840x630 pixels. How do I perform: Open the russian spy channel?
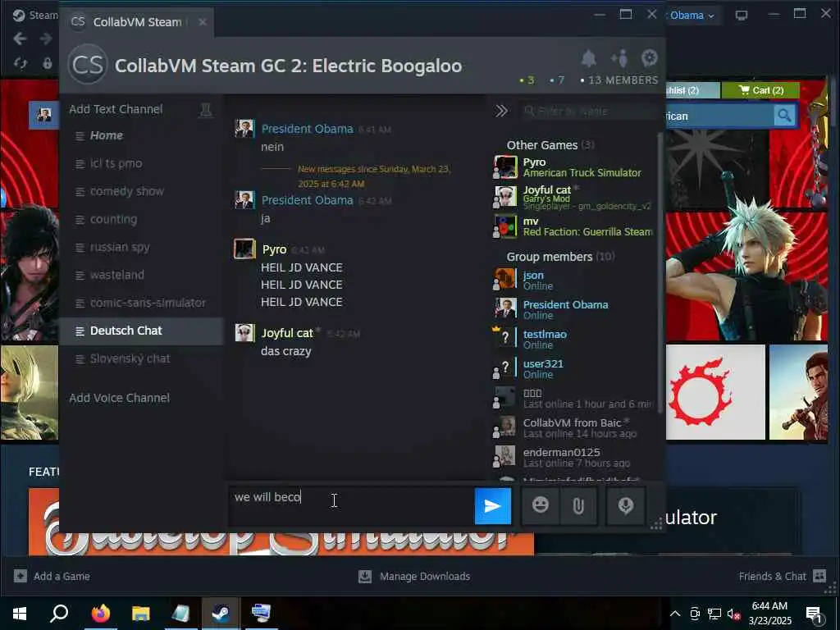[x=141, y=247]
